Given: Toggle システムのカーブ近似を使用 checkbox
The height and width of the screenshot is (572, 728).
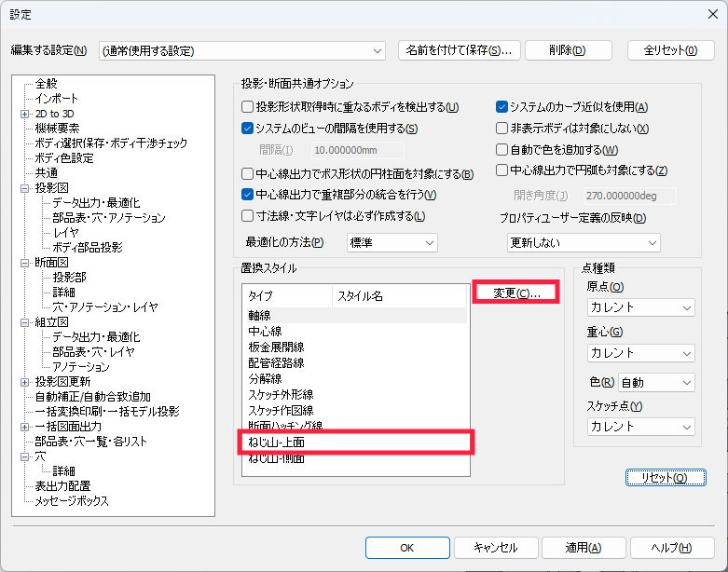Looking at the screenshot, I should [x=502, y=107].
